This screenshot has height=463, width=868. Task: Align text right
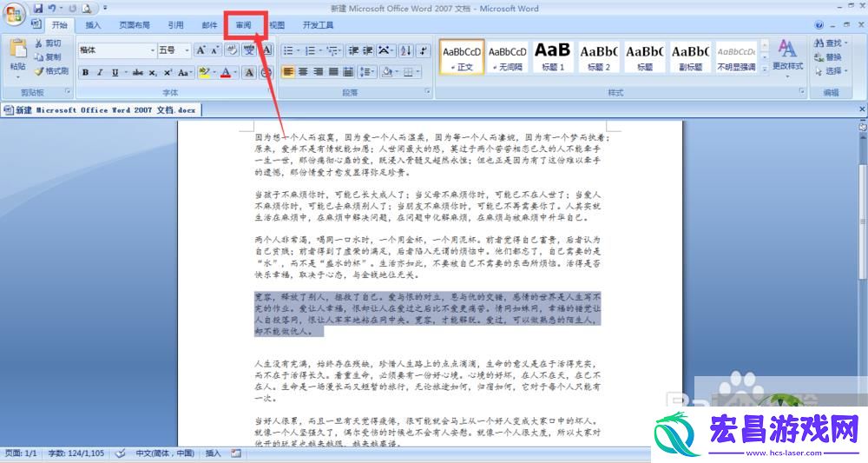coord(319,72)
